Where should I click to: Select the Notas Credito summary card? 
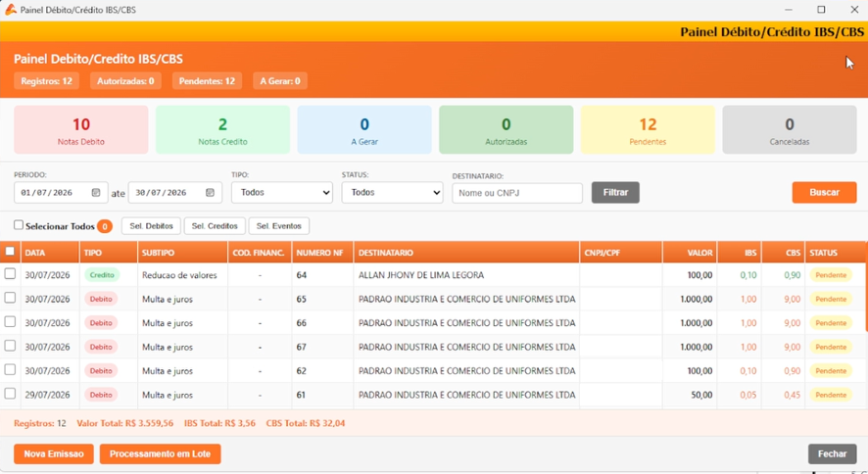click(222, 130)
